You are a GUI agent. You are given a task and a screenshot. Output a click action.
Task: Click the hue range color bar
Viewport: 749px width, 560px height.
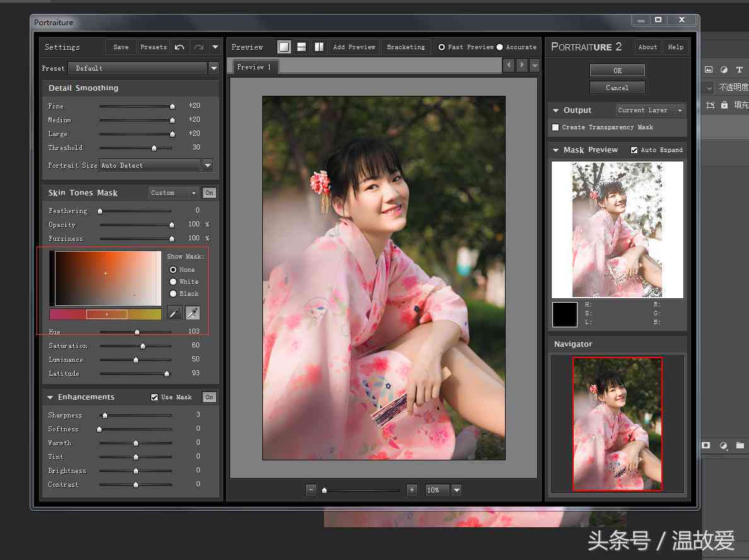(x=105, y=315)
